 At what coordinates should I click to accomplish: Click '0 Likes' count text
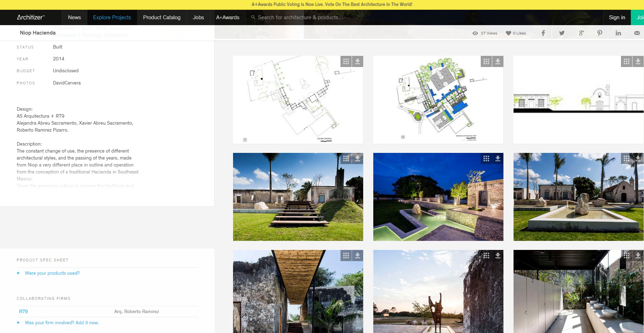point(519,33)
